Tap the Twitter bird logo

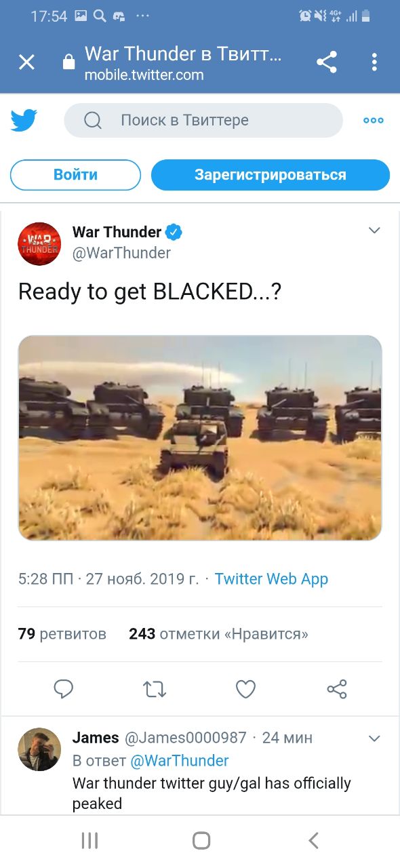pyautogui.click(x=24, y=121)
